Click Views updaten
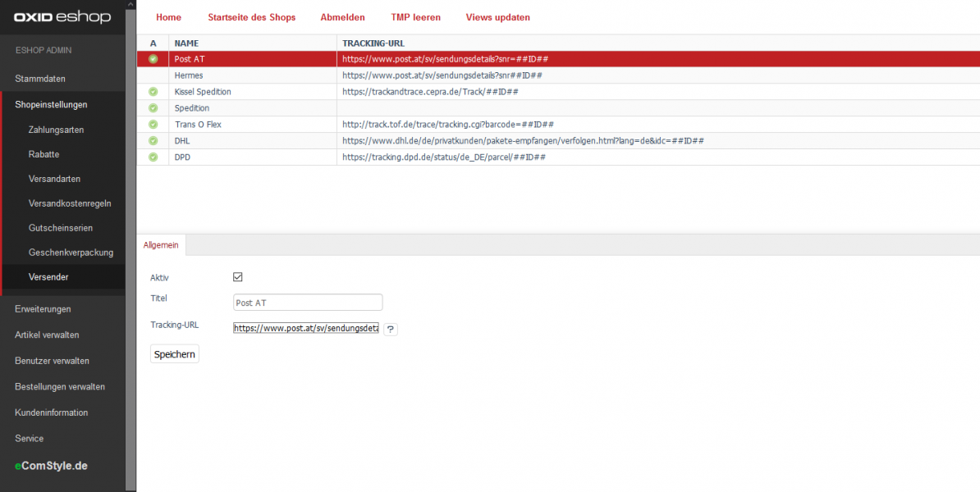Image resolution: width=980 pixels, height=492 pixels. [498, 17]
